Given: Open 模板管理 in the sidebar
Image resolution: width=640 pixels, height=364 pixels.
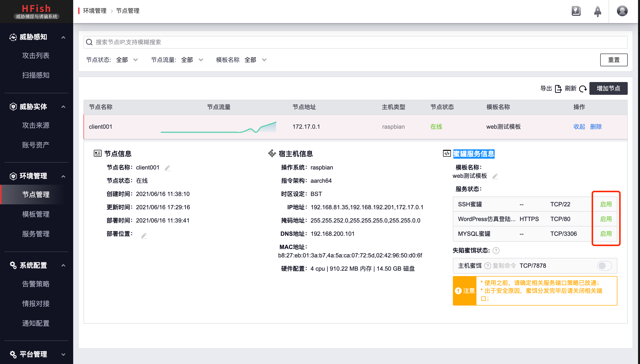Looking at the screenshot, I should [36, 214].
